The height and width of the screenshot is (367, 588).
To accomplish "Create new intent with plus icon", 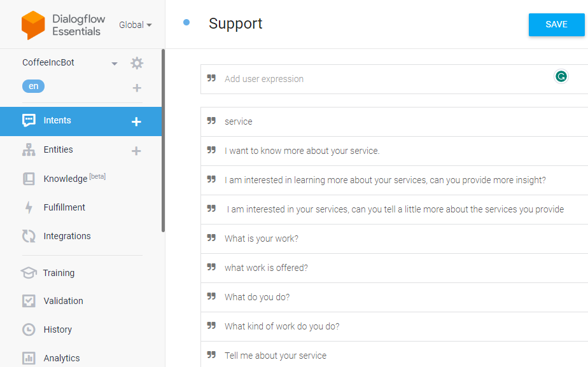I will (x=136, y=121).
